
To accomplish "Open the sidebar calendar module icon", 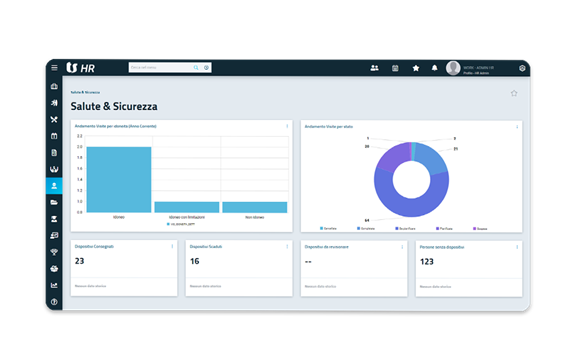I will click(54, 136).
